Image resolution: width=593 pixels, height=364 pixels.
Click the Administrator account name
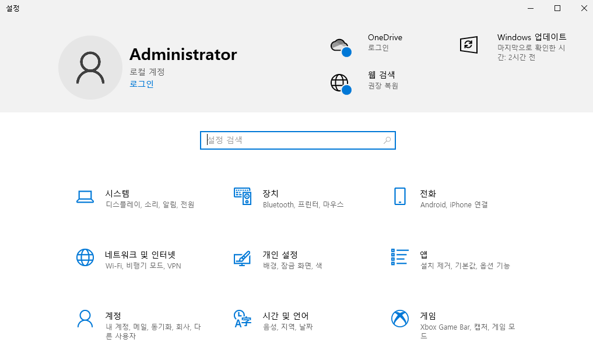pos(183,54)
